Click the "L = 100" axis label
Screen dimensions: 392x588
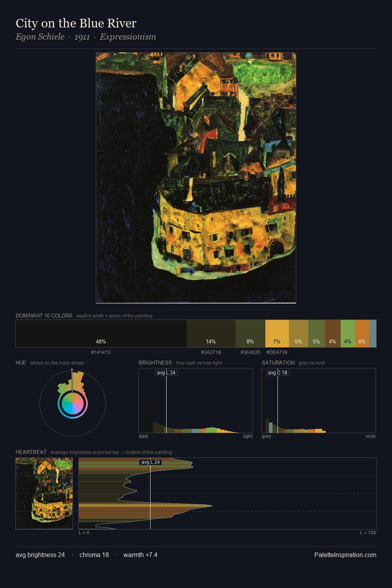368,533
